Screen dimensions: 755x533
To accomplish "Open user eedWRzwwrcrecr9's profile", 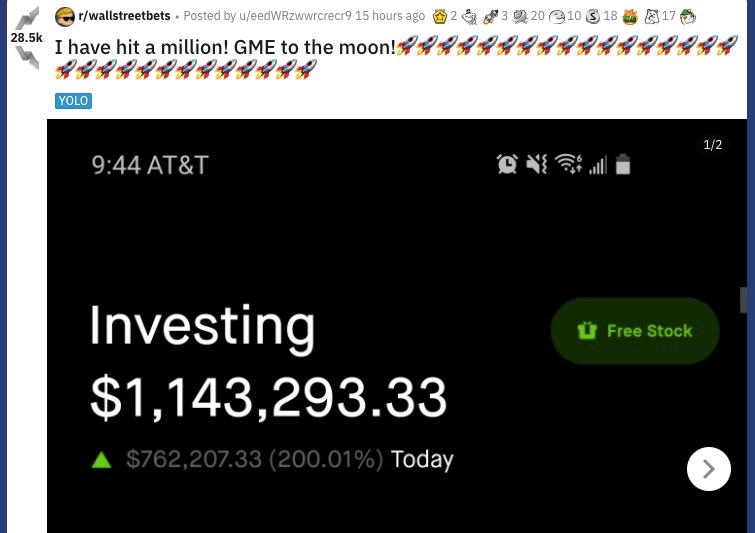I will [295, 16].
